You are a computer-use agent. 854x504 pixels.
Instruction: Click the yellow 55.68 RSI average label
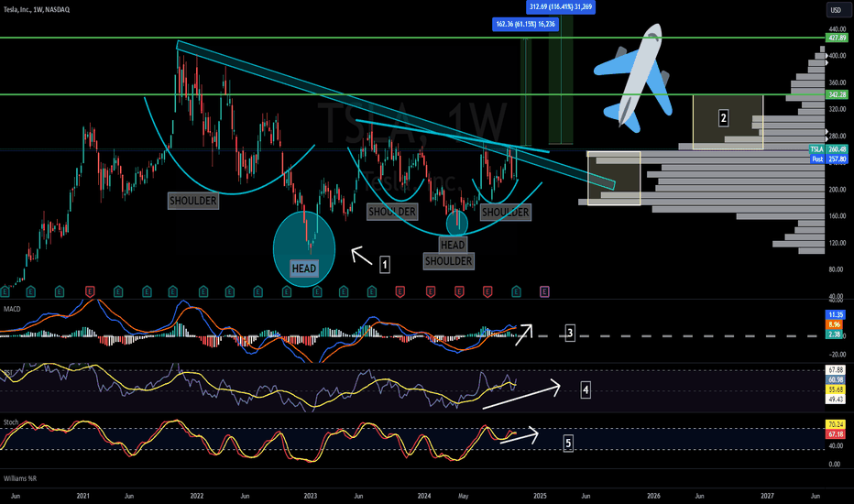coord(836,389)
